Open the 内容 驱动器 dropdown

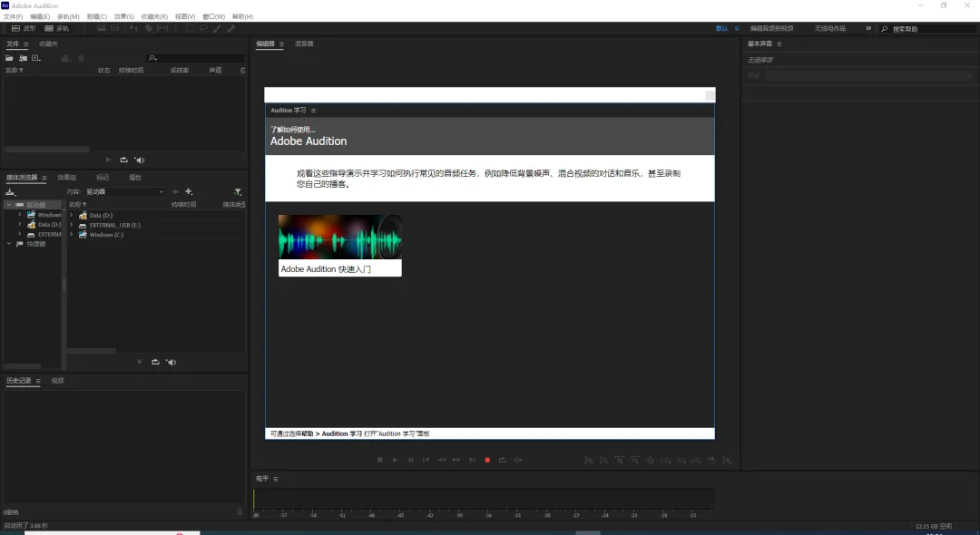pos(125,191)
